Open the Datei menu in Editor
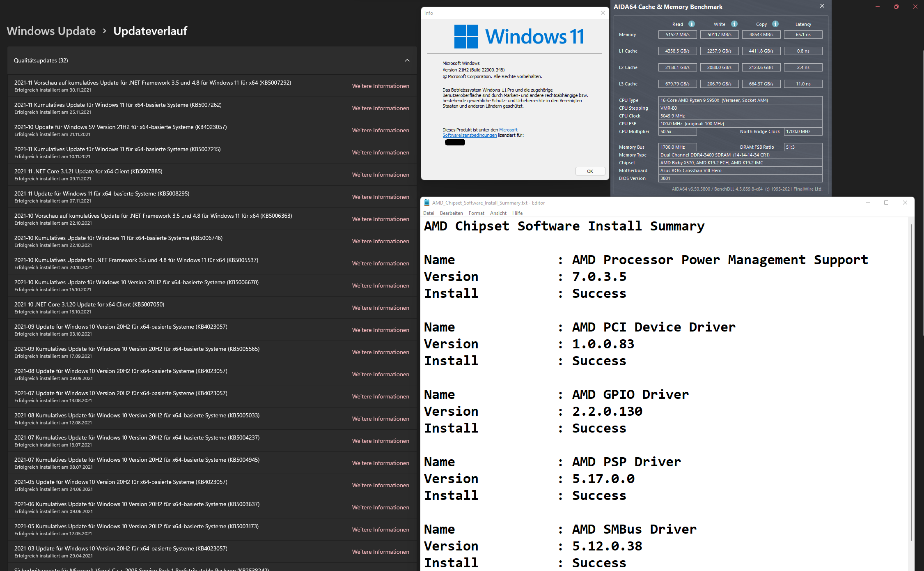This screenshot has height=571, width=924. [x=429, y=213]
